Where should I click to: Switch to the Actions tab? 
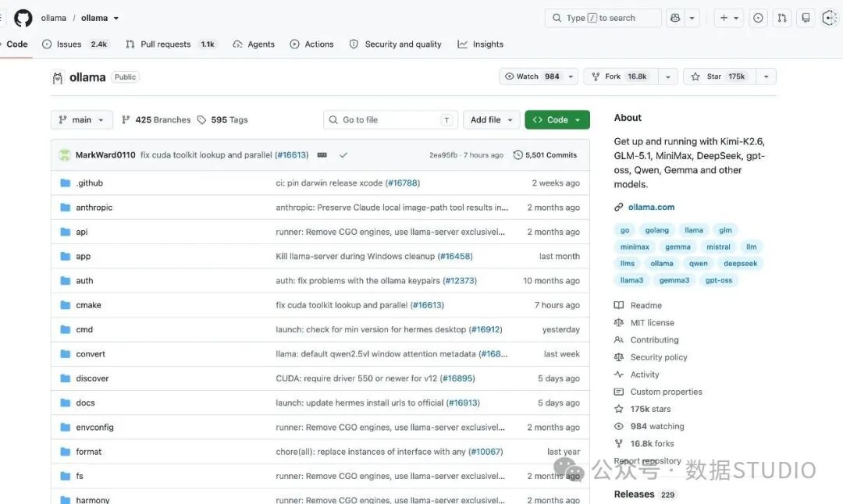[311, 44]
